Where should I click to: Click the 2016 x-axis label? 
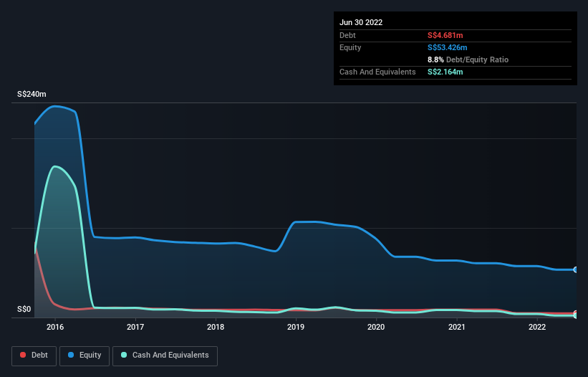coord(55,327)
